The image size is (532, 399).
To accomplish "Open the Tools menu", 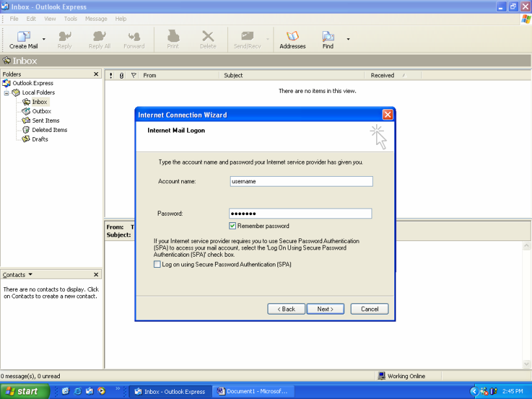I will click(71, 19).
